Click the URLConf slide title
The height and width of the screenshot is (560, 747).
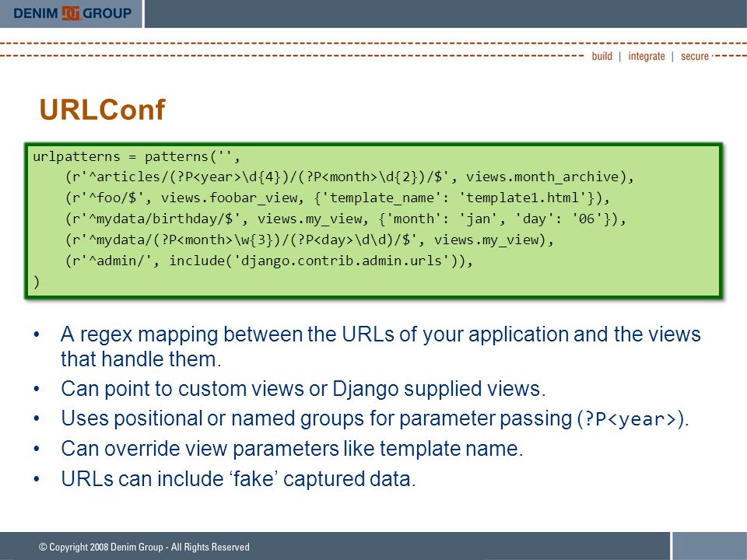coord(103,110)
